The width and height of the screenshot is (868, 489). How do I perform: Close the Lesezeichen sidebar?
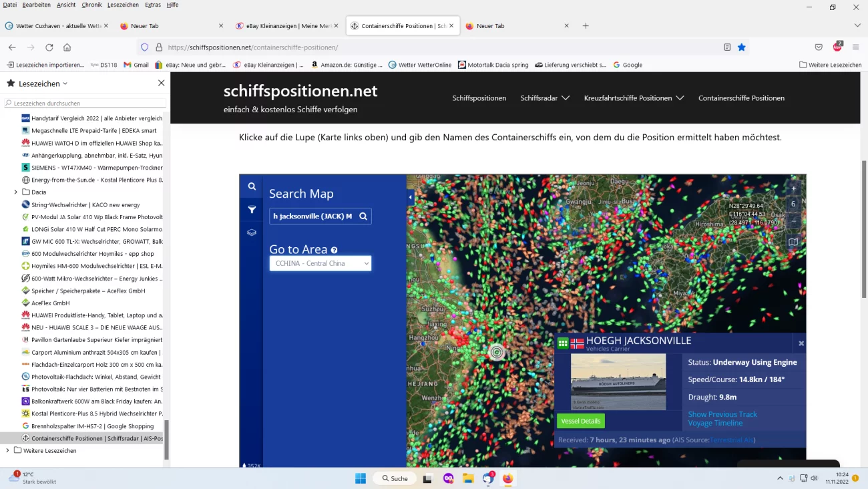tap(161, 84)
